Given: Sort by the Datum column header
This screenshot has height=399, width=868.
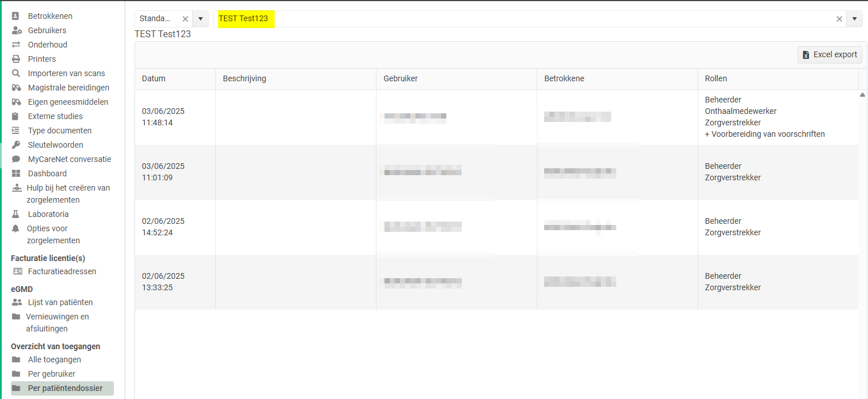Looking at the screenshot, I should coord(153,78).
